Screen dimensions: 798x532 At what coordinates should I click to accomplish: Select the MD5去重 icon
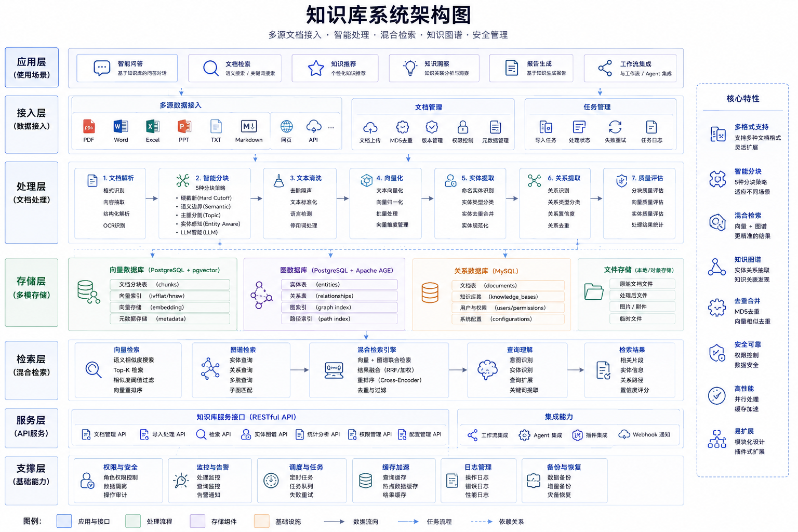402,127
